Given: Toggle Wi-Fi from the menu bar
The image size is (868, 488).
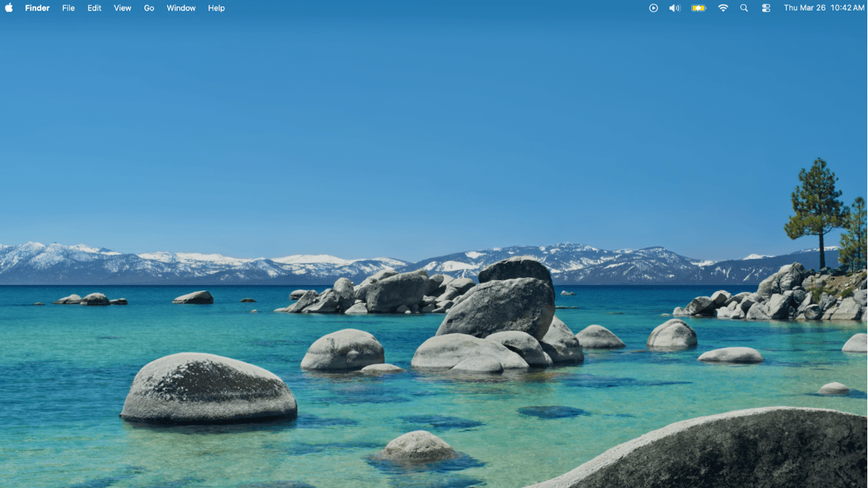Looking at the screenshot, I should [723, 8].
